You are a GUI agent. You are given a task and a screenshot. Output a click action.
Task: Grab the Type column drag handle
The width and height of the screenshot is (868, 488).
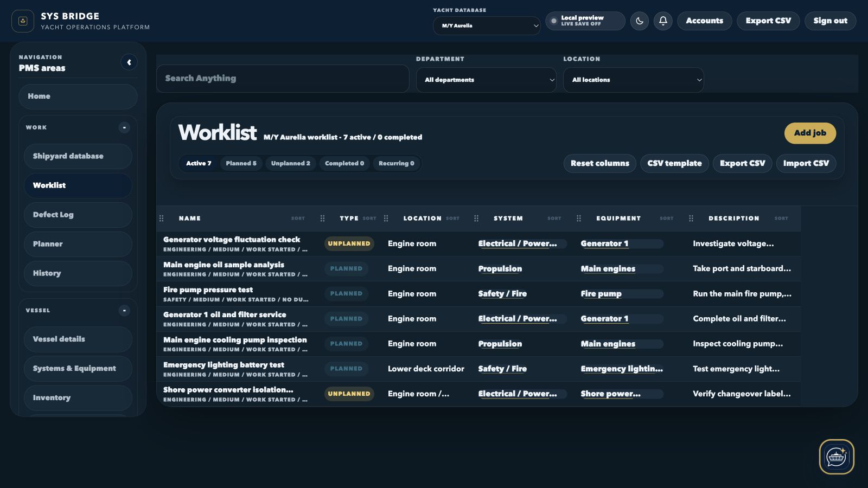pyautogui.click(x=322, y=219)
